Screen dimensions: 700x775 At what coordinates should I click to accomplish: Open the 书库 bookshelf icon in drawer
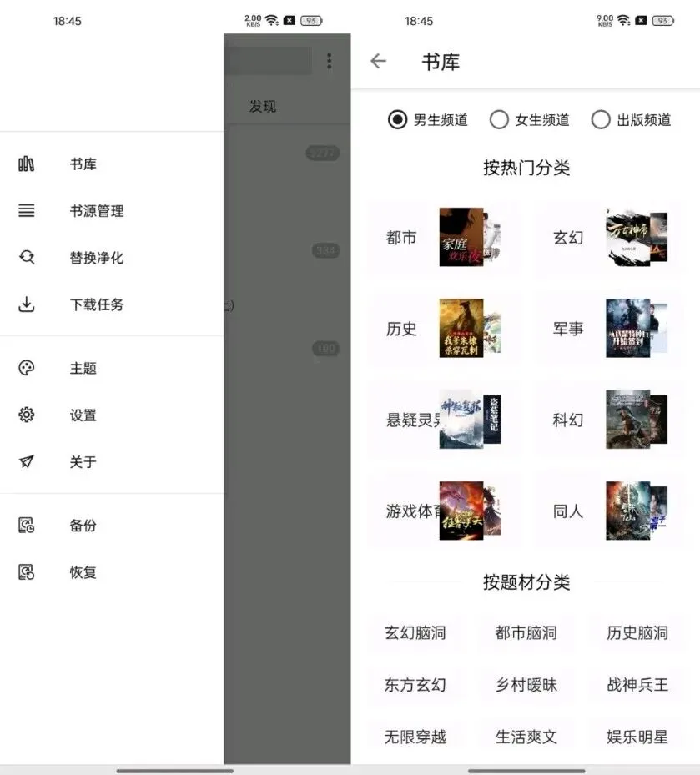click(26, 164)
